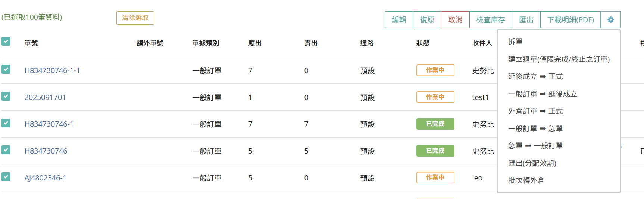Viewport: 644px width, 199px height.
Task: Click the 作業中 status badge for AJ4802346-1
Action: pos(435,177)
